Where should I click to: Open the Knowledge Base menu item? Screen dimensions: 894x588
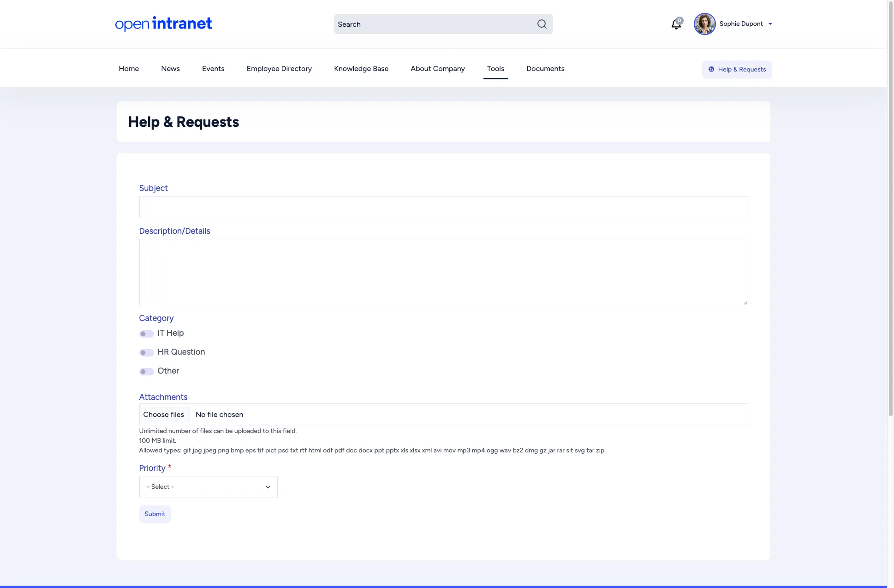tap(361, 69)
